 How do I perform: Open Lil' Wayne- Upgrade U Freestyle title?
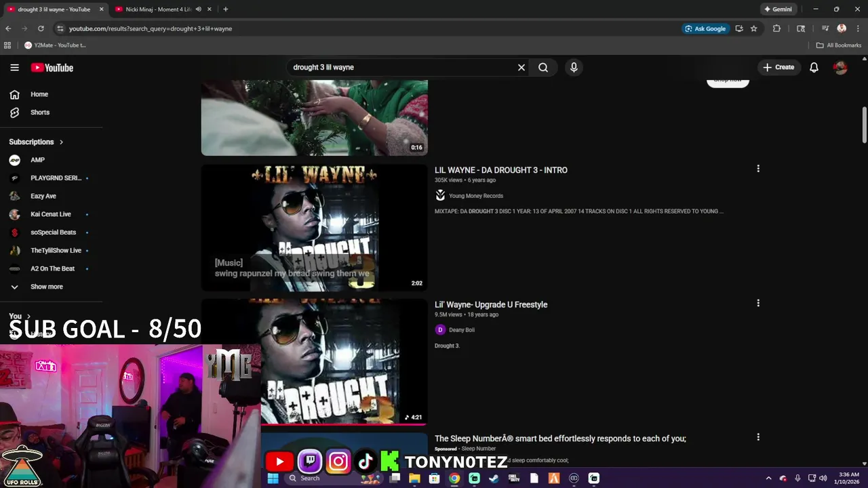click(x=491, y=304)
